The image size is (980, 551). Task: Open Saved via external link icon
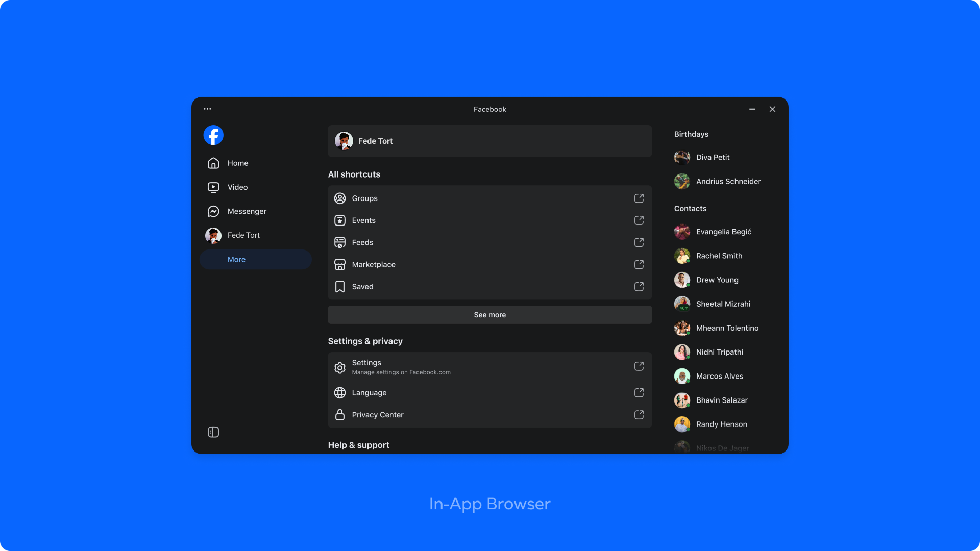pyautogui.click(x=639, y=286)
